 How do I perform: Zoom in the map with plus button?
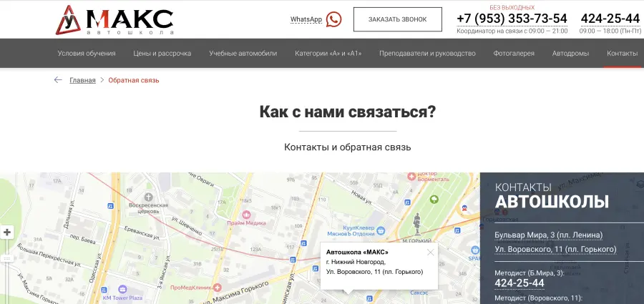[x=7, y=232]
